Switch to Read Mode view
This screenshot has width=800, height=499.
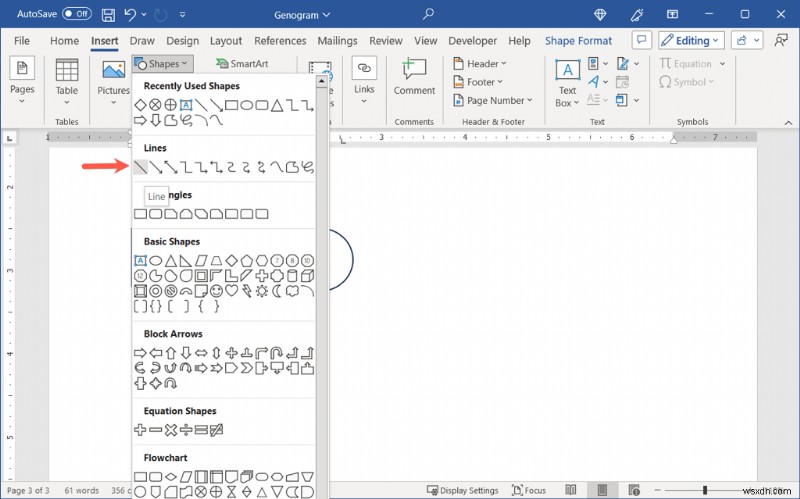point(571,490)
